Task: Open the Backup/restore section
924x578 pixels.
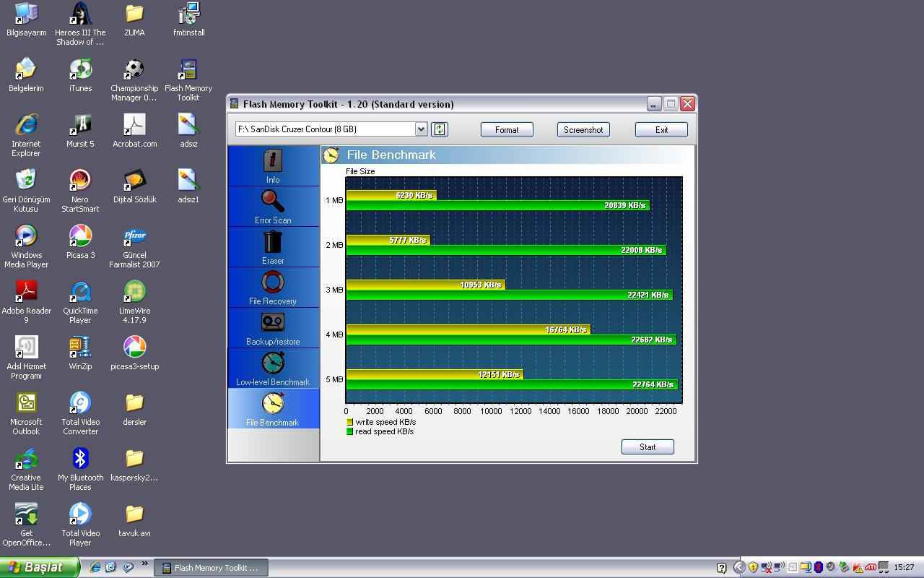Action: click(x=273, y=328)
